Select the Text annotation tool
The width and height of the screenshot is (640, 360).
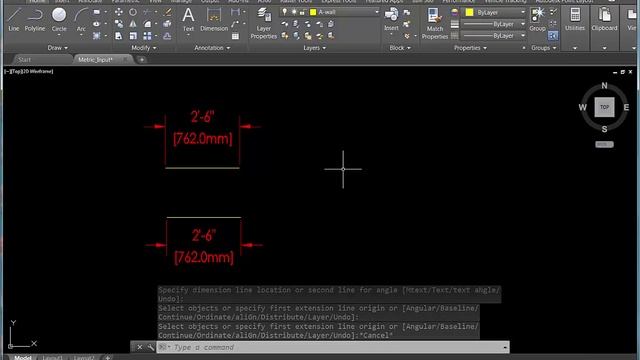pyautogui.click(x=188, y=19)
